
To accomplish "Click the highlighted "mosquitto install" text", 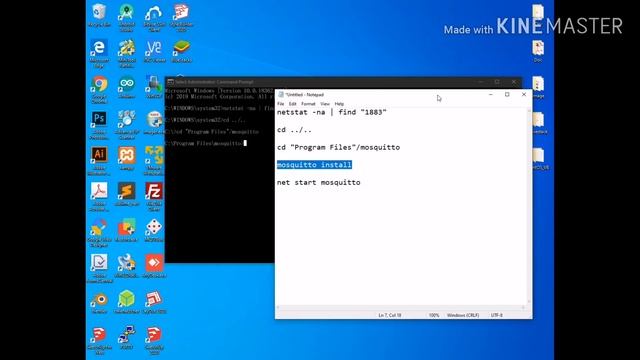I will (314, 164).
